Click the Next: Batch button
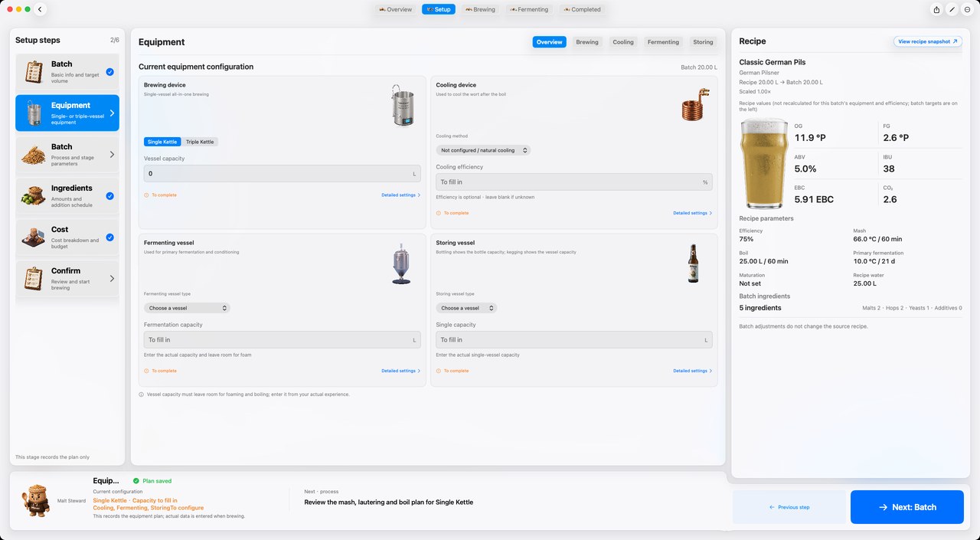Viewport: 980px width, 540px height. click(x=907, y=507)
